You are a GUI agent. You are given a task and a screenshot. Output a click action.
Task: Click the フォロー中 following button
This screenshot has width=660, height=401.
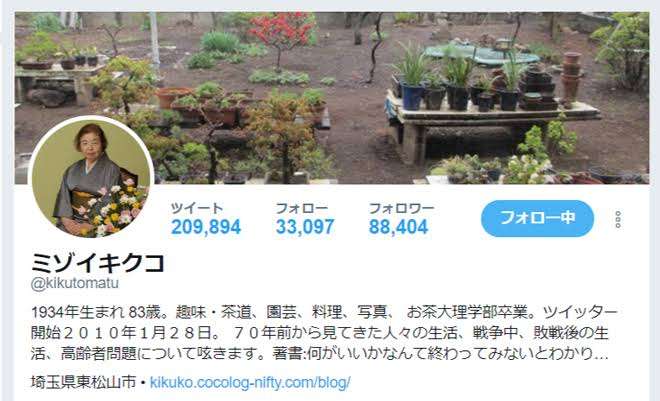(x=537, y=218)
